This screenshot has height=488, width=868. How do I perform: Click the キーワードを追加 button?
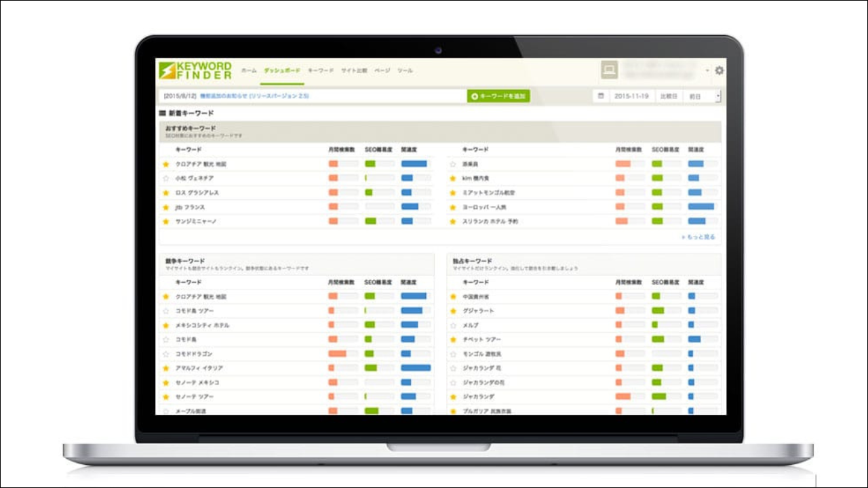tap(500, 97)
